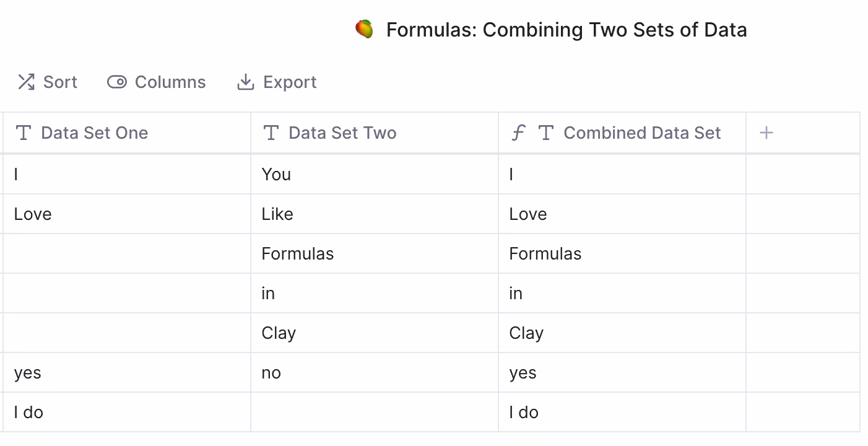Select the 'Love' cell in Data Set One
Viewport: 868px width, 446px height.
point(127,214)
